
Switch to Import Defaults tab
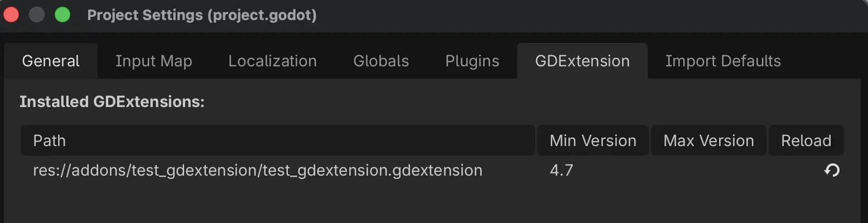pos(723,61)
